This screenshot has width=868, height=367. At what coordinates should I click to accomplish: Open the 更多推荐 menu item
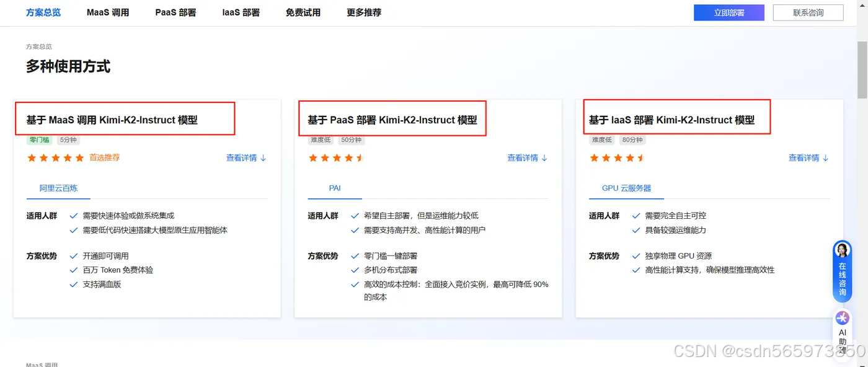(363, 12)
